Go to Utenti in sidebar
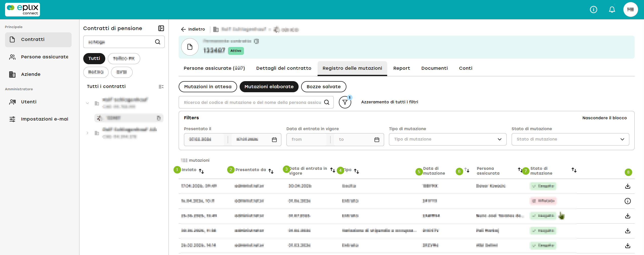This screenshot has height=255, width=644. [38, 102]
